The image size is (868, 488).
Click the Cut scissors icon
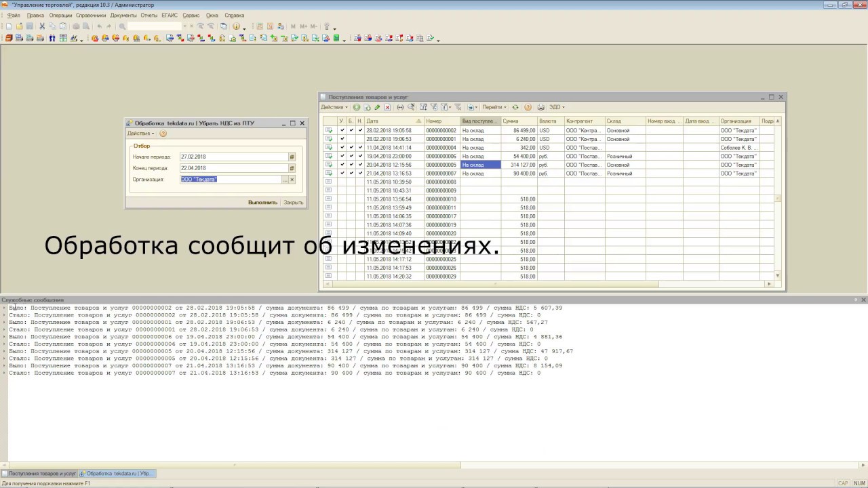click(x=41, y=26)
